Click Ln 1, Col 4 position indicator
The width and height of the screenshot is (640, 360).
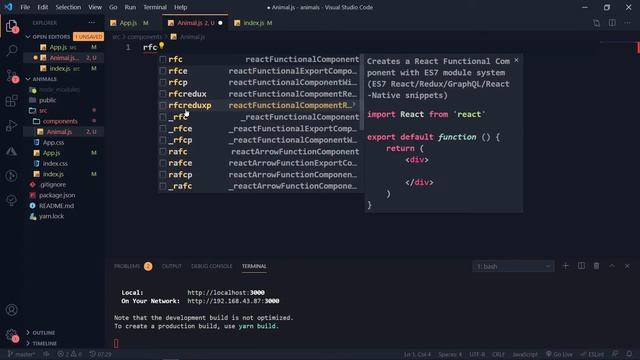coord(417,354)
